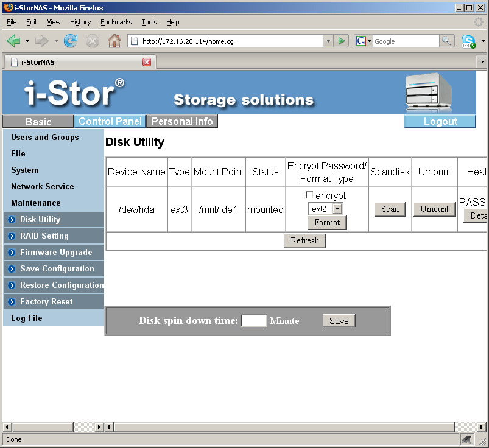This screenshot has height=448, width=489.
Task: Click the main pane horizontal scrollbar right arrow
Action: tap(482, 427)
